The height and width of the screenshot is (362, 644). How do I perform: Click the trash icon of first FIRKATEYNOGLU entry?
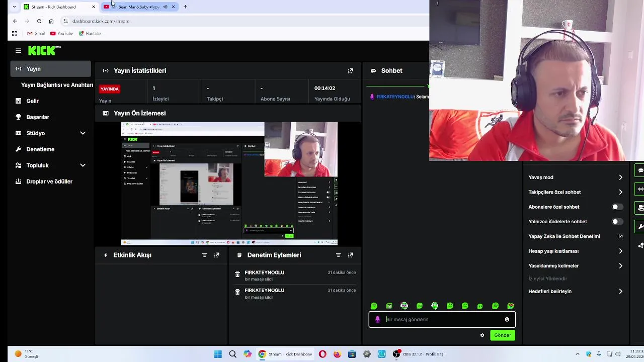pyautogui.click(x=237, y=274)
